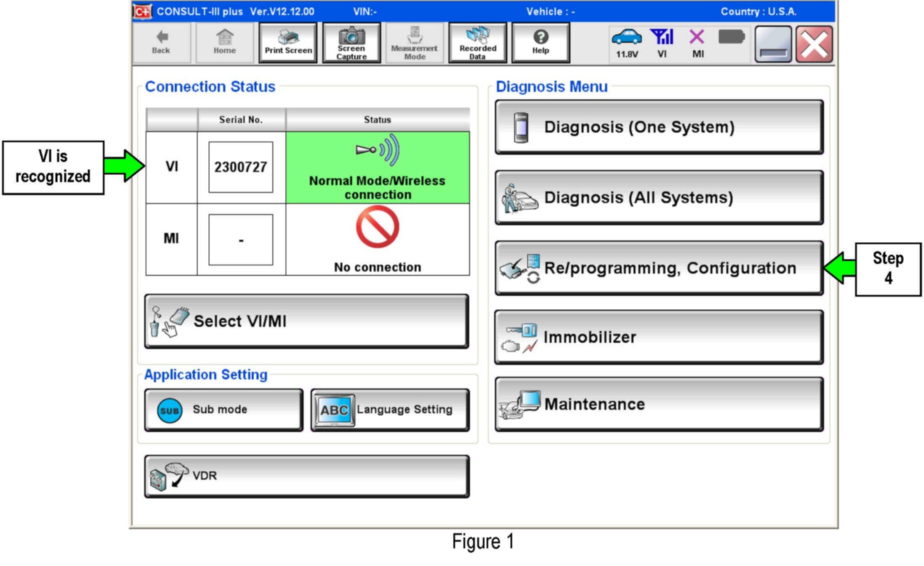Open Diagnosis (One System) menu

pyautogui.click(x=659, y=127)
